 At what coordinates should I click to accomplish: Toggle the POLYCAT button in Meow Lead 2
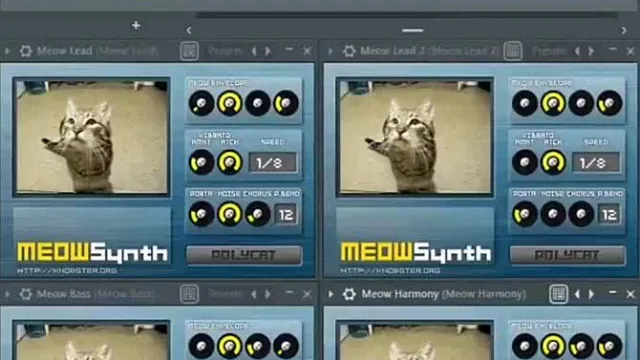[x=568, y=255]
